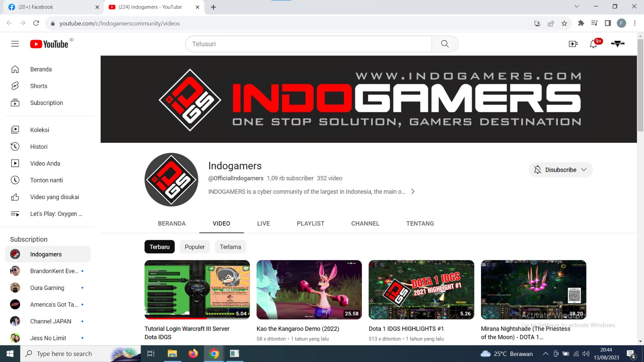Open Mirana Nightshade video thumbnail
644x362 pixels.
(x=534, y=290)
